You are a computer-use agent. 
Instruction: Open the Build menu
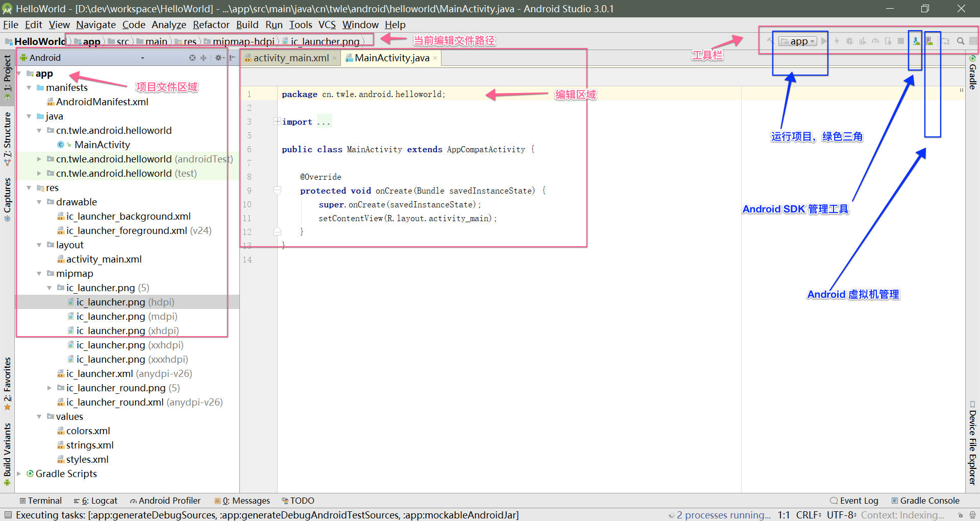[248, 25]
